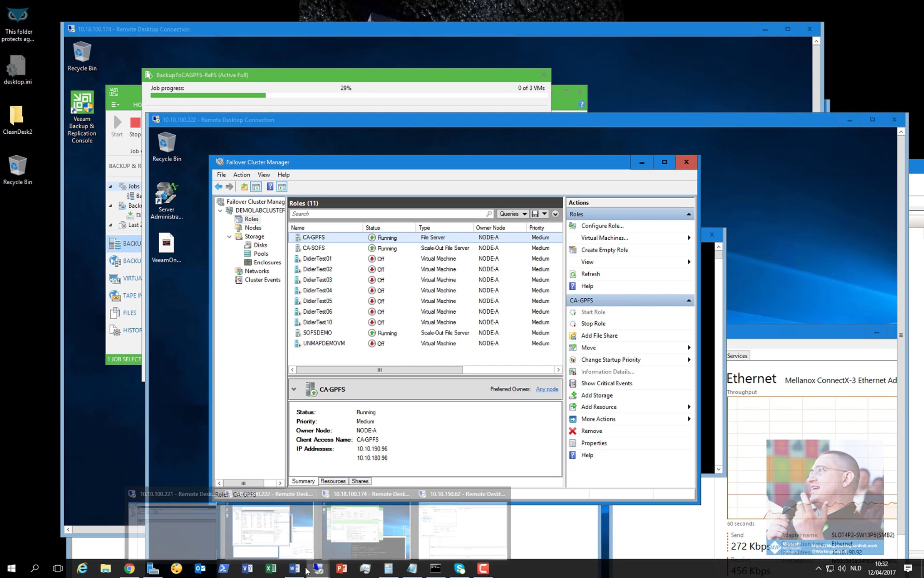Open the VeeamOn desktop file icon
The image size is (924, 578).
tap(166, 248)
